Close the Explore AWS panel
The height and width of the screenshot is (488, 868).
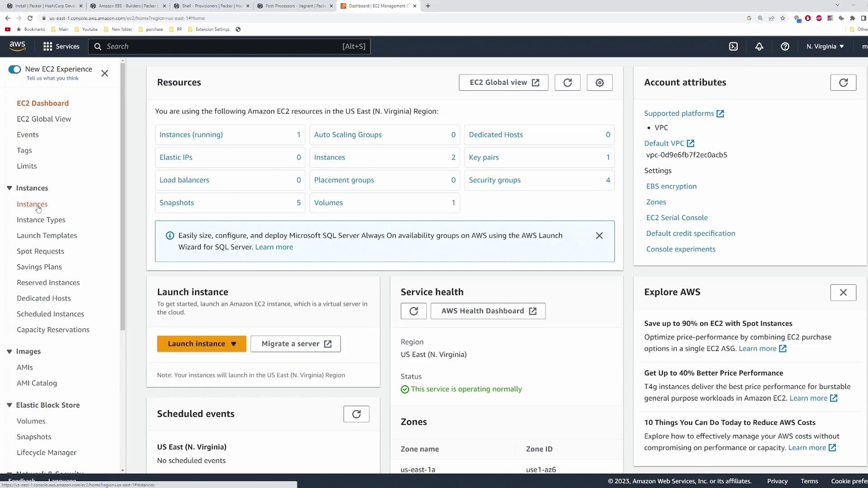(x=843, y=292)
